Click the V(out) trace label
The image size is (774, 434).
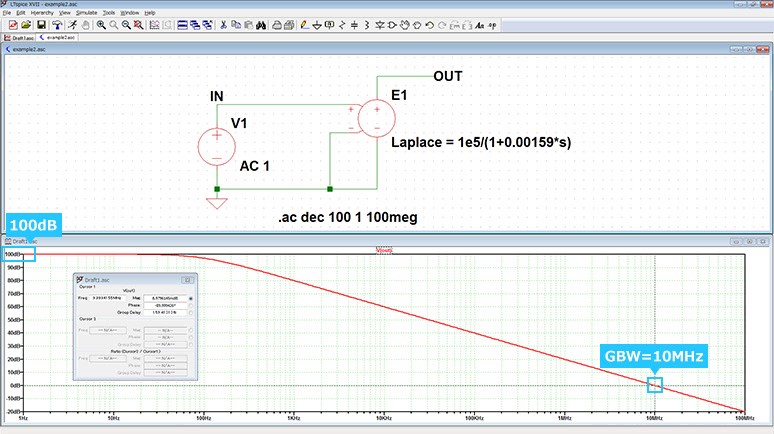pos(384,251)
